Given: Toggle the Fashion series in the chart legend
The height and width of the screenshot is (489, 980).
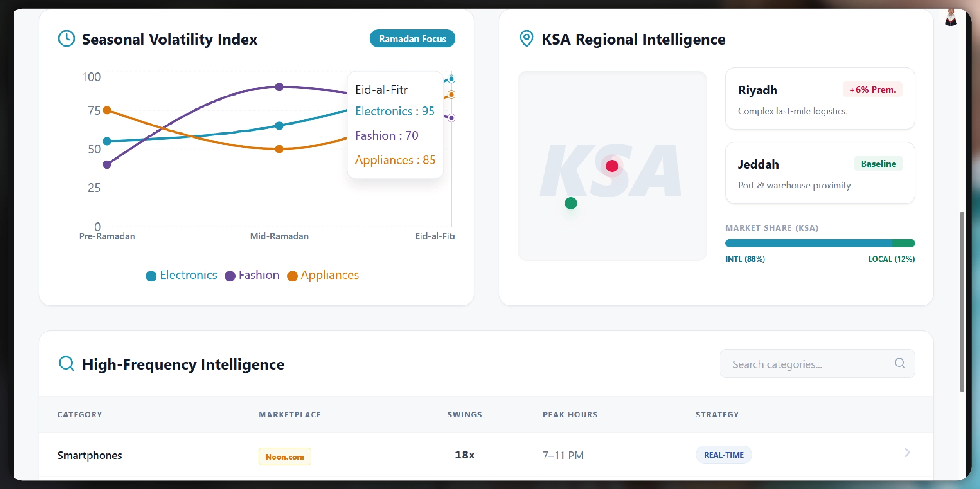Looking at the screenshot, I should (x=252, y=275).
